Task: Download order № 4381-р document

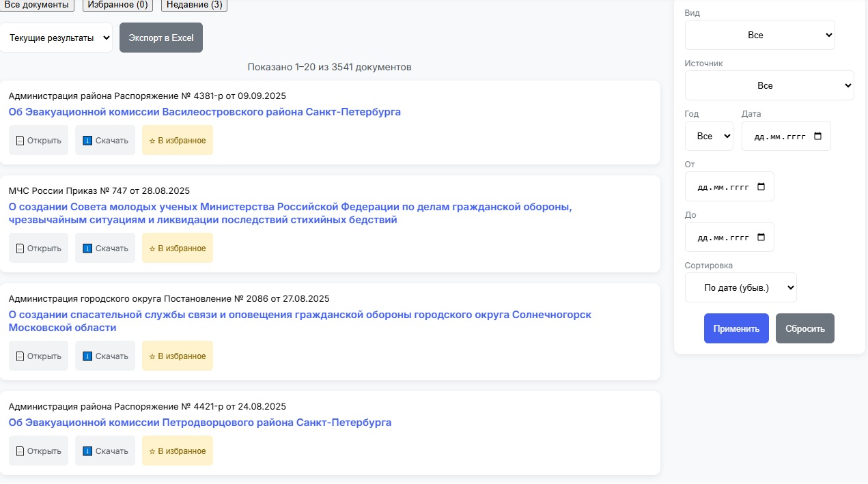Action: point(105,141)
